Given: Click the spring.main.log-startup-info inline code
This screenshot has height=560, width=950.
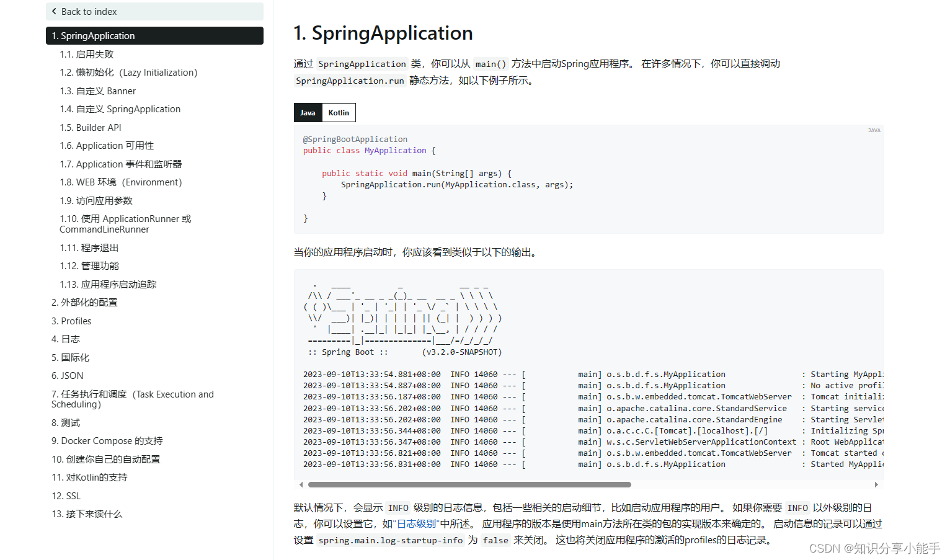Looking at the screenshot, I should click(x=391, y=541).
